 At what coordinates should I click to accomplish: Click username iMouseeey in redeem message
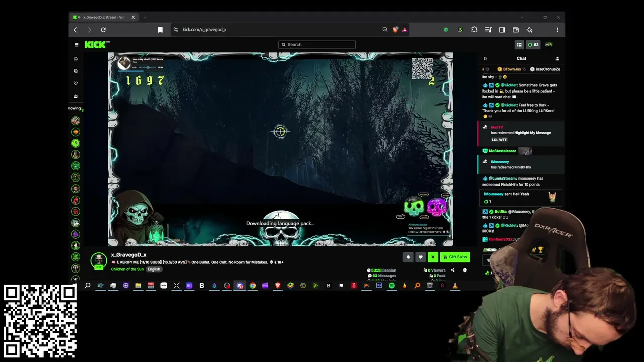pyautogui.click(x=500, y=162)
